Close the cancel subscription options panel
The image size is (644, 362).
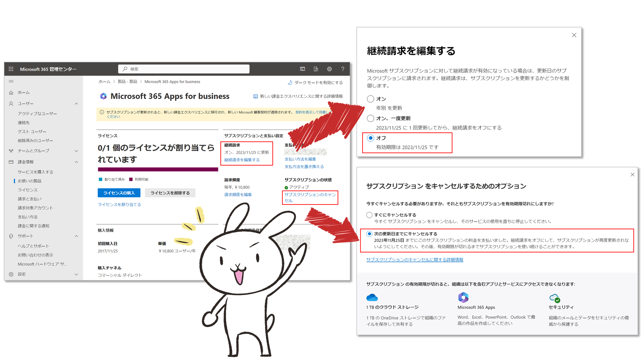pos(632,175)
